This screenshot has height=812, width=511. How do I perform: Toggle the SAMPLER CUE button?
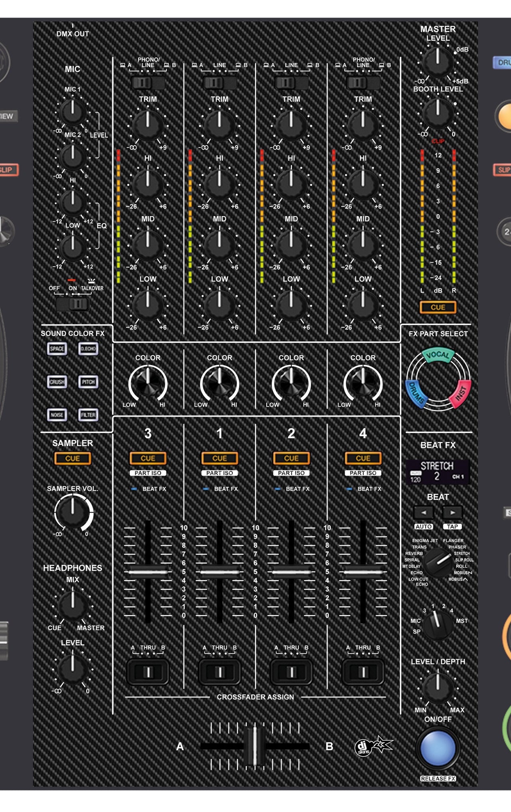[73, 458]
